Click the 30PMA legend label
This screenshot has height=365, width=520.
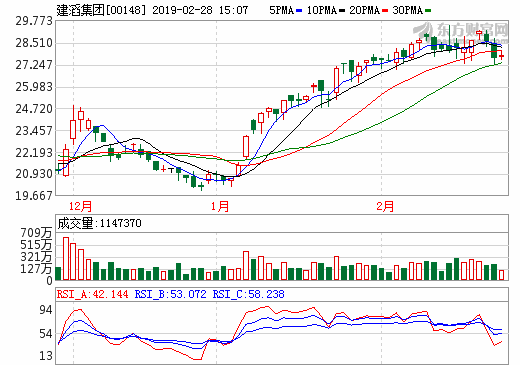pos(408,10)
